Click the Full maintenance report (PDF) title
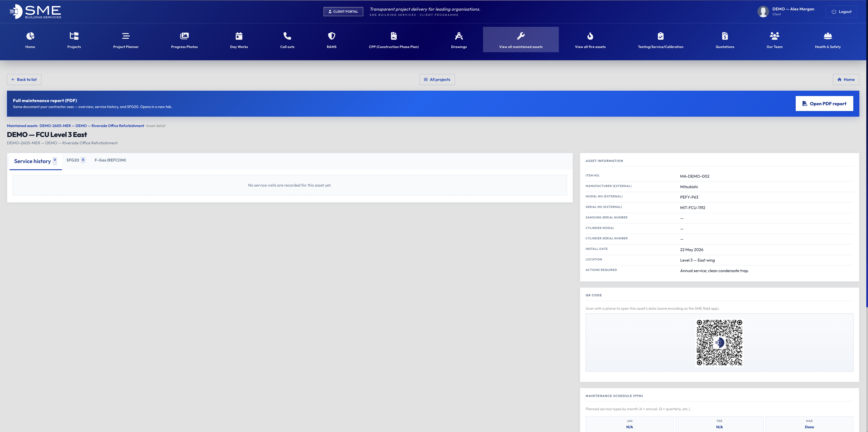868x432 pixels. click(45, 100)
